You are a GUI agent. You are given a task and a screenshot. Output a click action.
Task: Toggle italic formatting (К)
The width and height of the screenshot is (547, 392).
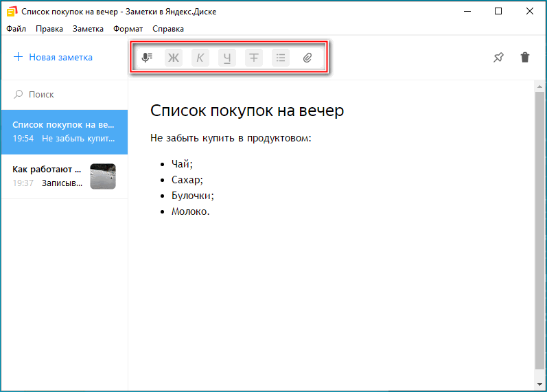pos(200,58)
